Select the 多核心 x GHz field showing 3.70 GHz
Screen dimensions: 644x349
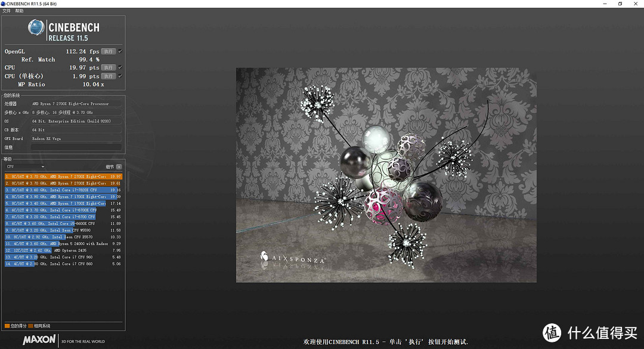[76, 112]
